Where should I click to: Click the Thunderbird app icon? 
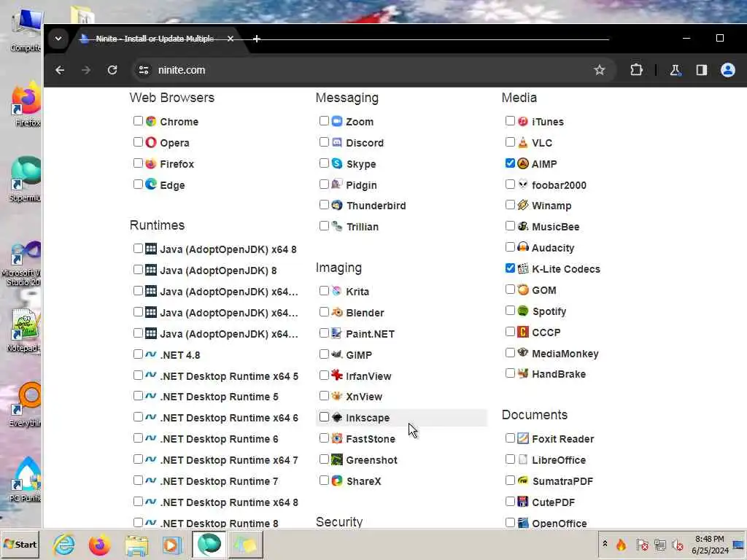tap(337, 205)
